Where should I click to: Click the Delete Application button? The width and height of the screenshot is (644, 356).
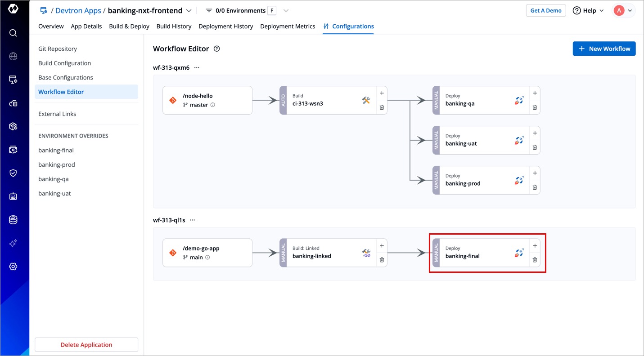86,345
